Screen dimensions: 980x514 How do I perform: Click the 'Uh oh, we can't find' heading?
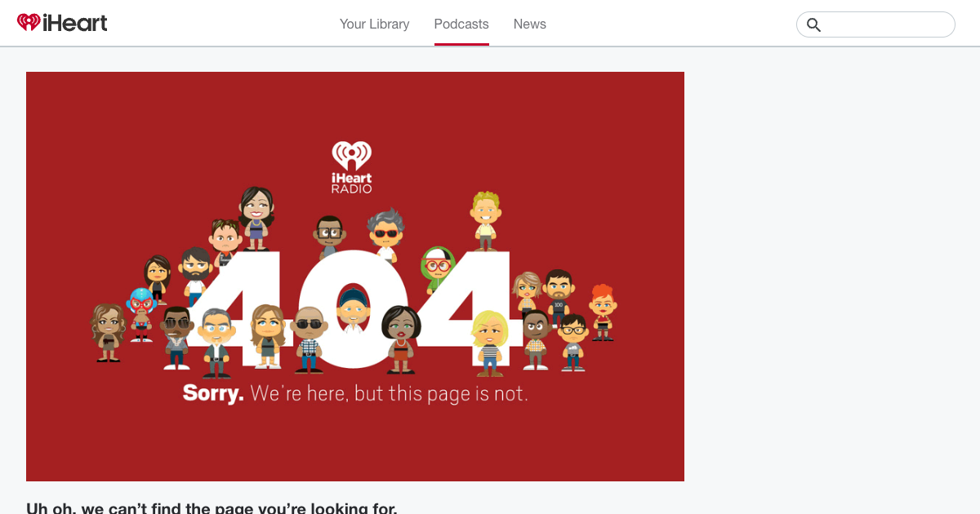212,507
